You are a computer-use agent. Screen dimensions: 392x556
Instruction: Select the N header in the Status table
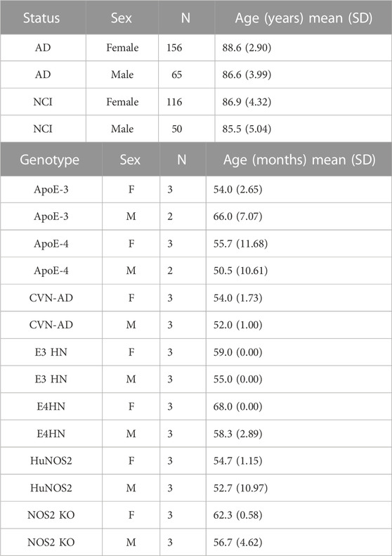[x=185, y=18]
